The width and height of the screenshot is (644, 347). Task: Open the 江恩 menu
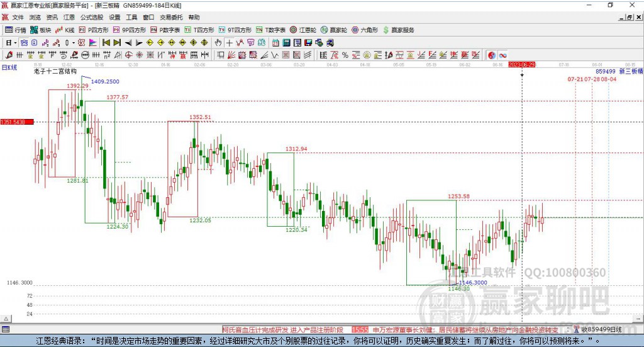point(69,18)
